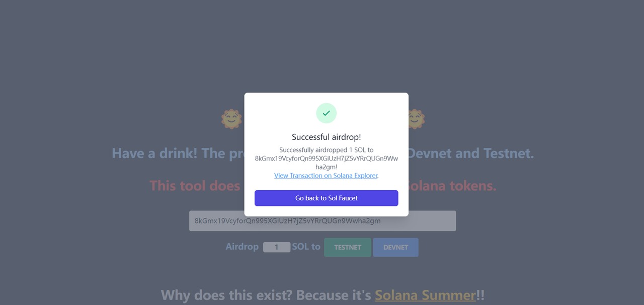Open View Transaction on Solana Explorer link
This screenshot has width=644, height=305.
click(326, 176)
